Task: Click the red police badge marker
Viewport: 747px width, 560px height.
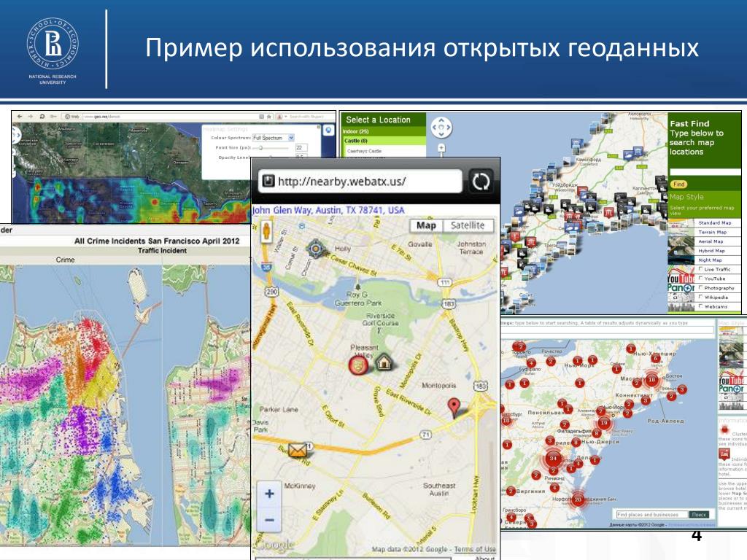Action: pos(358,365)
